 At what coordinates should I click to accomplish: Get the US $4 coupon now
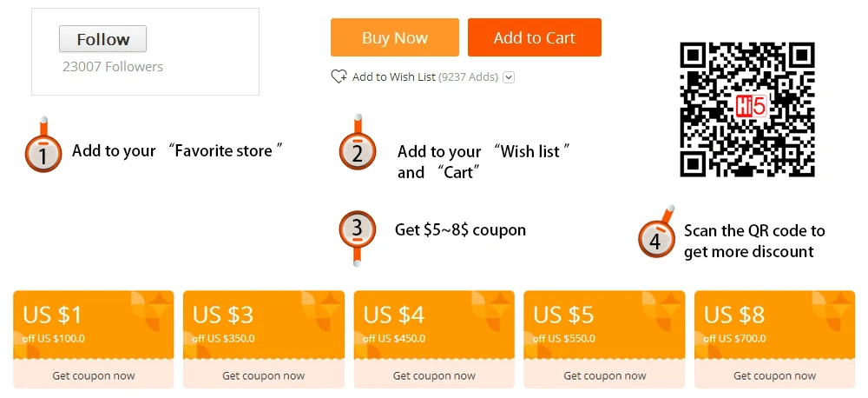click(x=434, y=375)
